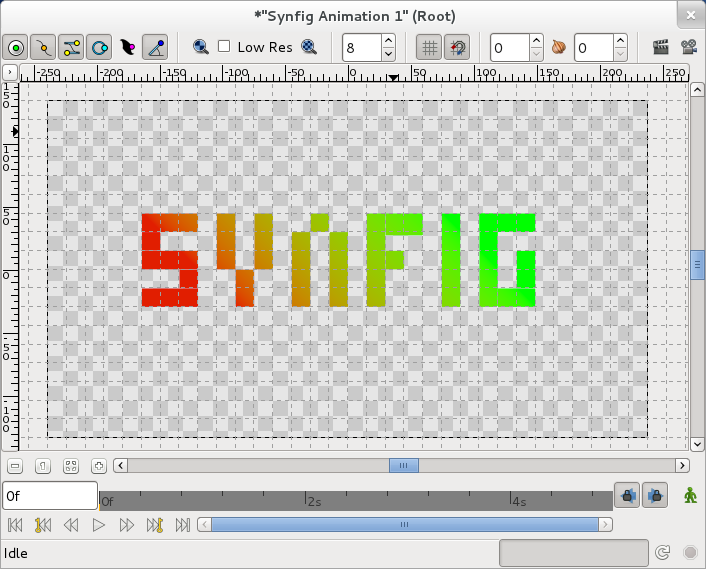This screenshot has height=569, width=706.
Task: Toggle width handles display (black and magenta icon)
Action: 127,47
